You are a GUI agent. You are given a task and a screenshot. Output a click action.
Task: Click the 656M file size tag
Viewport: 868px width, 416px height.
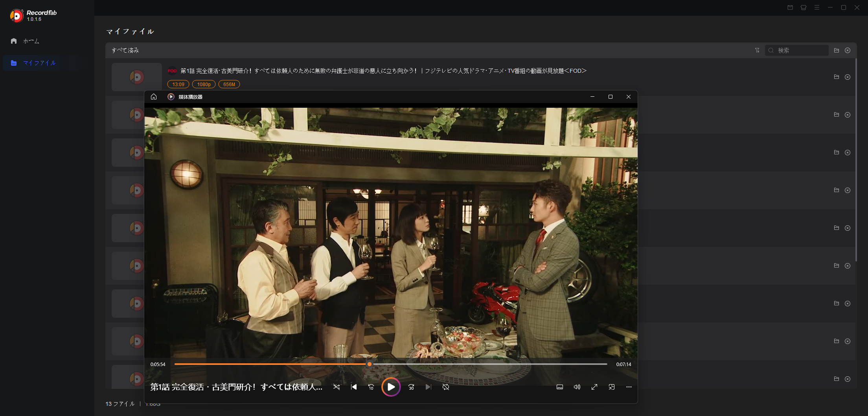pos(229,84)
